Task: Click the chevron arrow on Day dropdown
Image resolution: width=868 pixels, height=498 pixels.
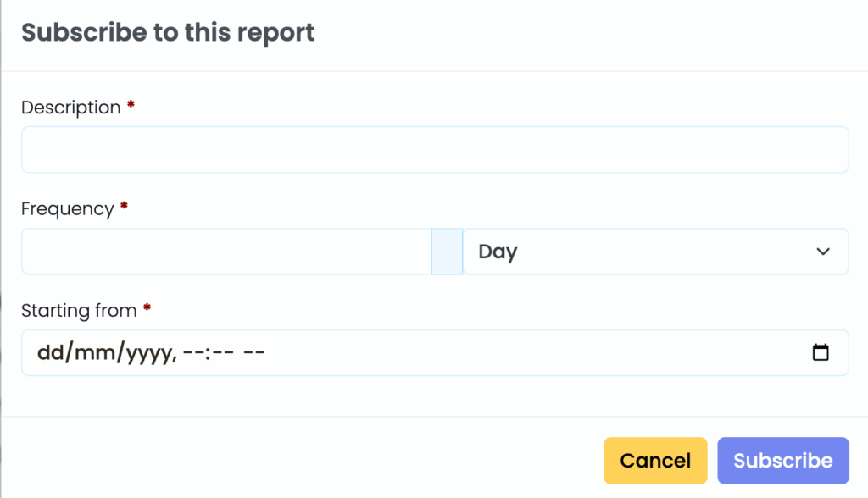Action: coord(823,252)
